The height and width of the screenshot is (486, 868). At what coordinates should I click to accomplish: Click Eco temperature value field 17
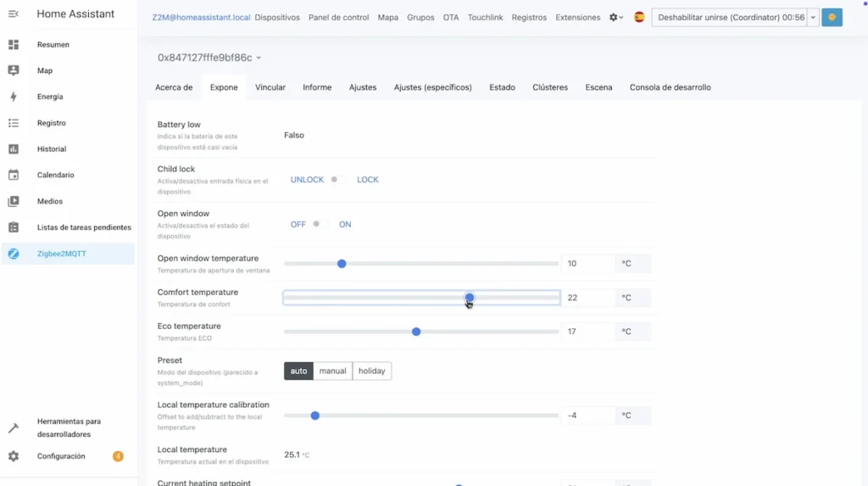point(587,332)
